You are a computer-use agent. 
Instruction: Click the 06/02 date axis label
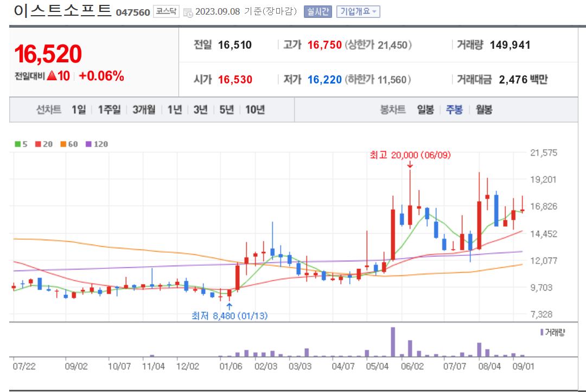point(412,366)
